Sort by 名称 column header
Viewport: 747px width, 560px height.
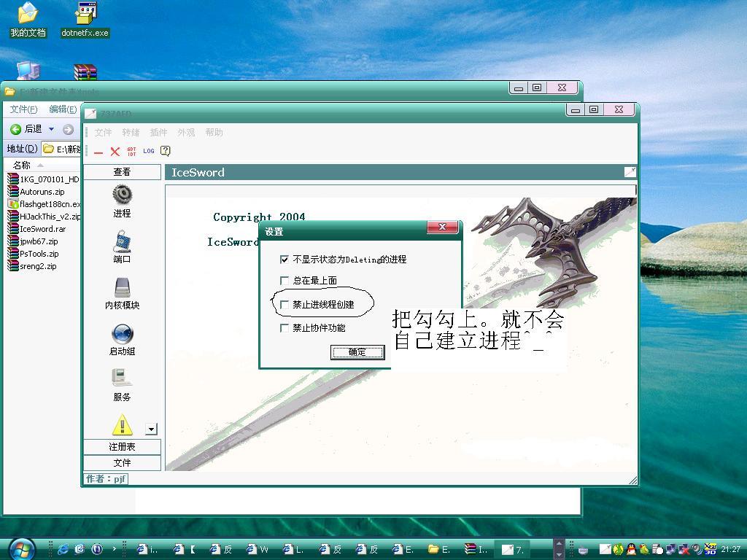pyautogui.click(x=22, y=166)
